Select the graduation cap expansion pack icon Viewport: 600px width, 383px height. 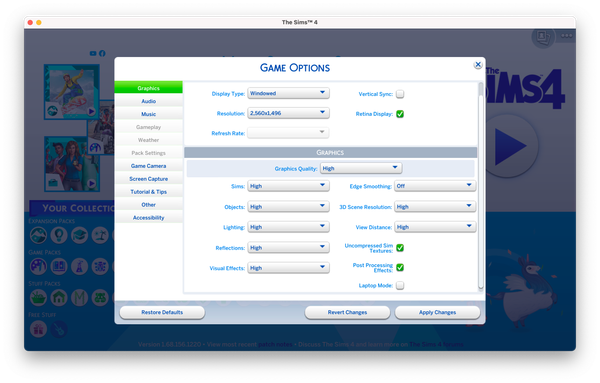80,235
